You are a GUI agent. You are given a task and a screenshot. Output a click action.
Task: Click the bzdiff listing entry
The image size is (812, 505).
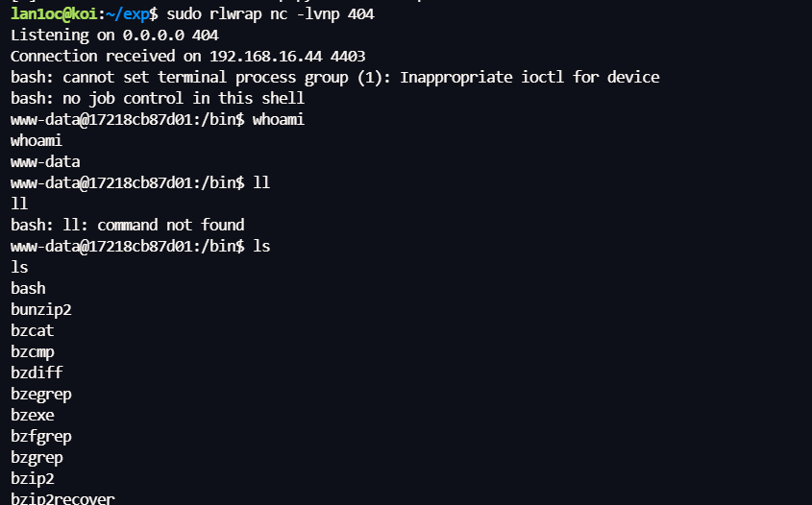coord(37,373)
